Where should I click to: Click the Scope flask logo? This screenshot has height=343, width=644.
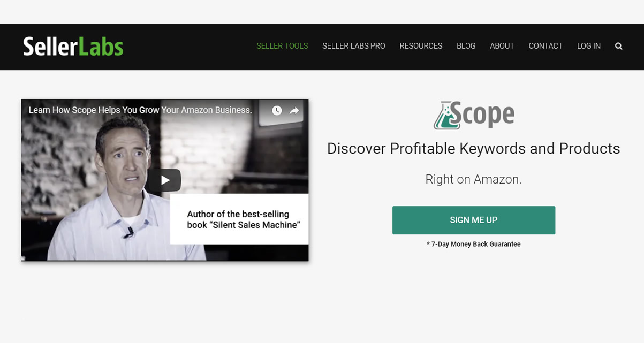[x=474, y=115]
